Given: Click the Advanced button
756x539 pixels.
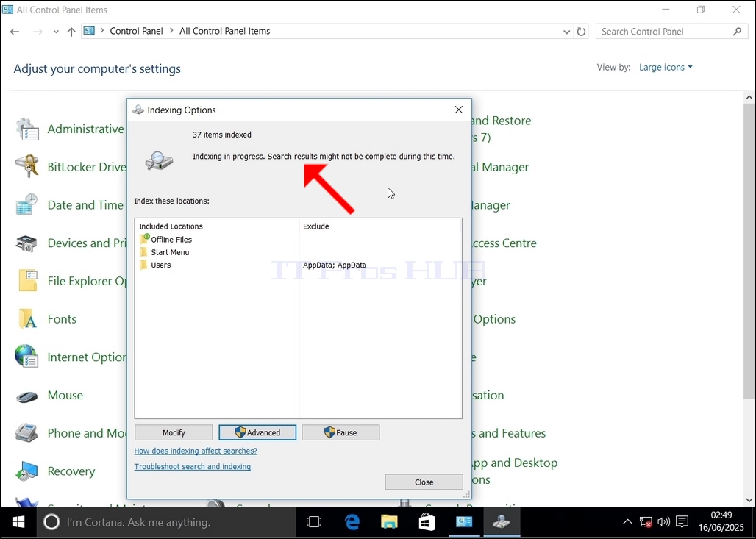Looking at the screenshot, I should point(257,432).
